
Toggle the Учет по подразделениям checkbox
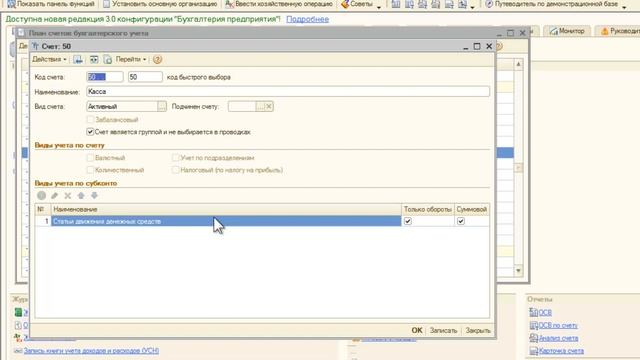pos(176,158)
